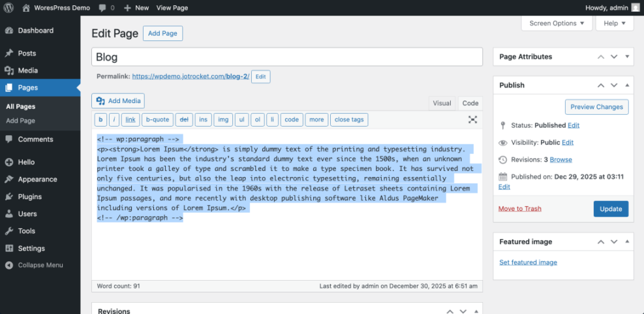Open the comments bubble in admin bar
This screenshot has height=314, width=644.
coord(102,8)
